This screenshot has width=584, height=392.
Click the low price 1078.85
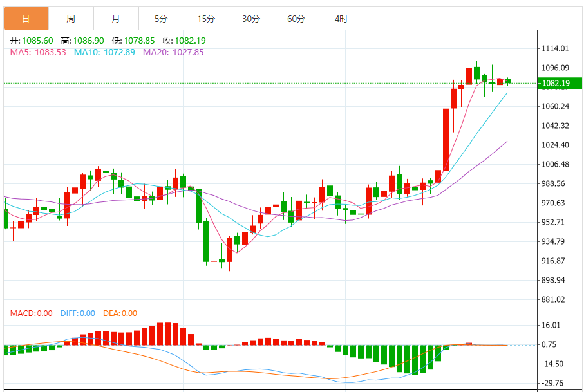point(139,41)
